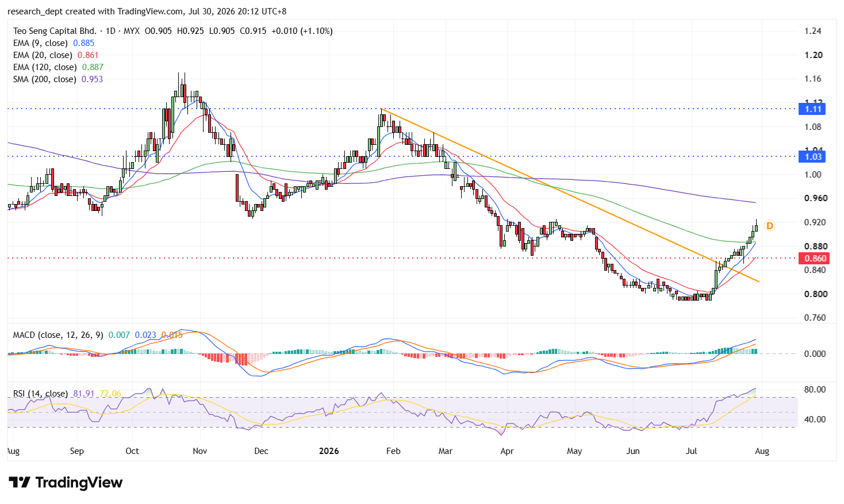Click the orange D dividend marker

tap(769, 226)
